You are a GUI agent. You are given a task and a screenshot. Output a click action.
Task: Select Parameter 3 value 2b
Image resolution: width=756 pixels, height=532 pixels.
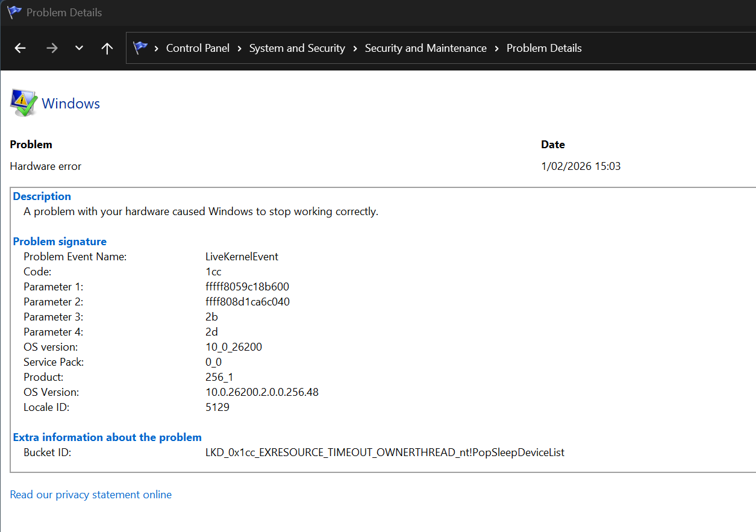click(x=211, y=317)
